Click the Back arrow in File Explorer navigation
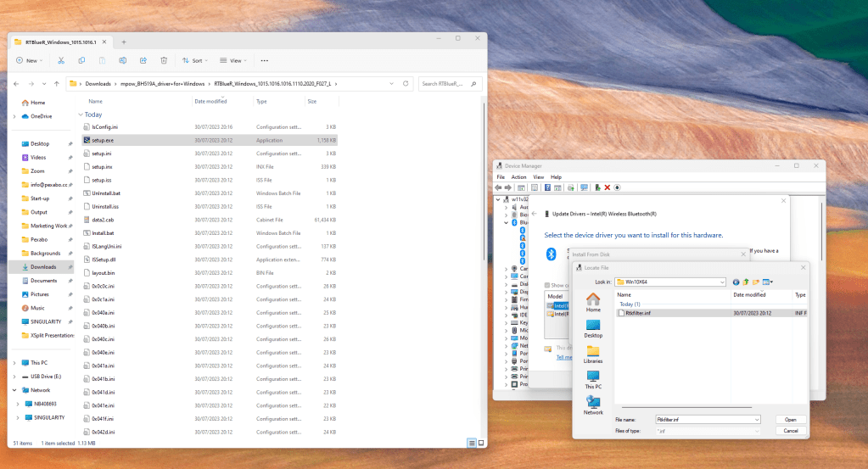 point(16,83)
